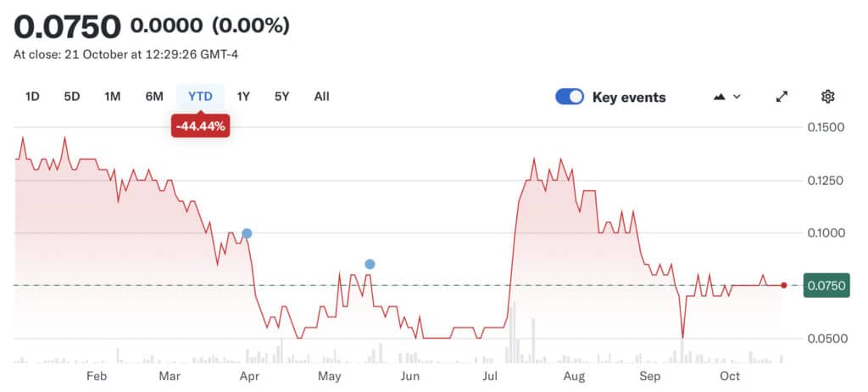Open the chart type dropdown

727,97
